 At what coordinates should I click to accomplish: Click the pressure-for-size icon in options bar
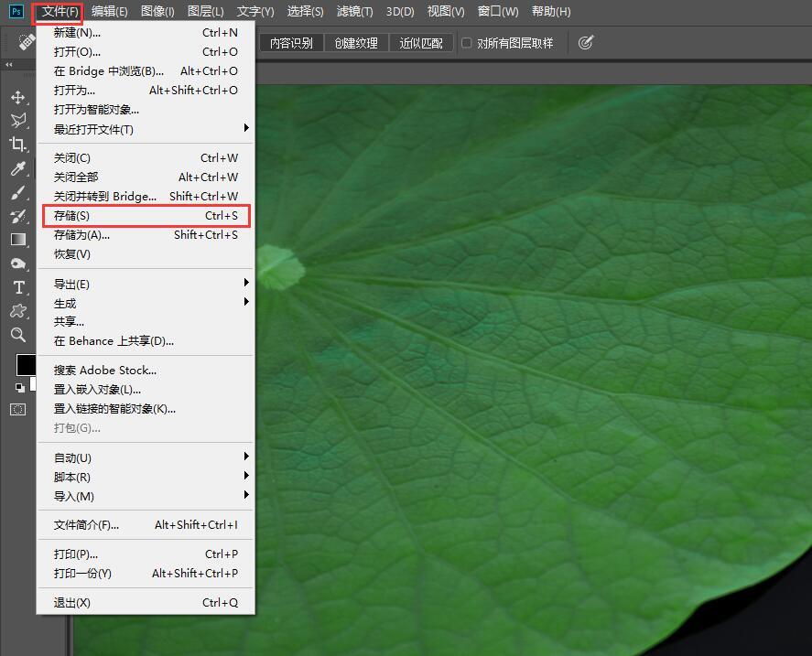pos(586,43)
